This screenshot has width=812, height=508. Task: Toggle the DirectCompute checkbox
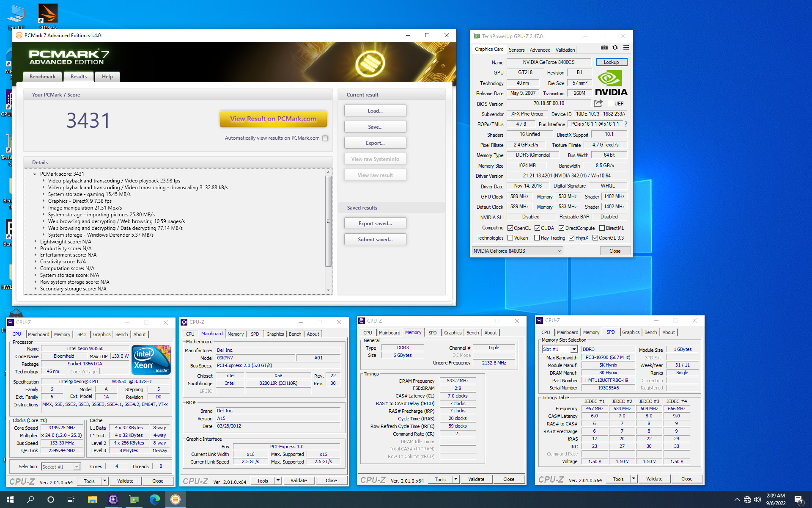coord(561,228)
